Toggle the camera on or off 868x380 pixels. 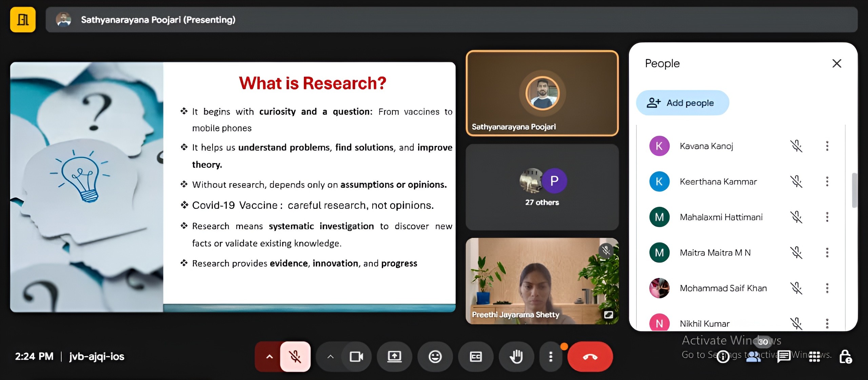(x=356, y=357)
